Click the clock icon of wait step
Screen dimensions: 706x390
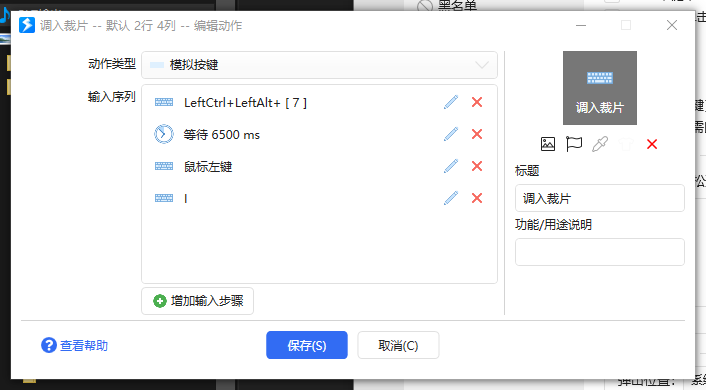(164, 134)
